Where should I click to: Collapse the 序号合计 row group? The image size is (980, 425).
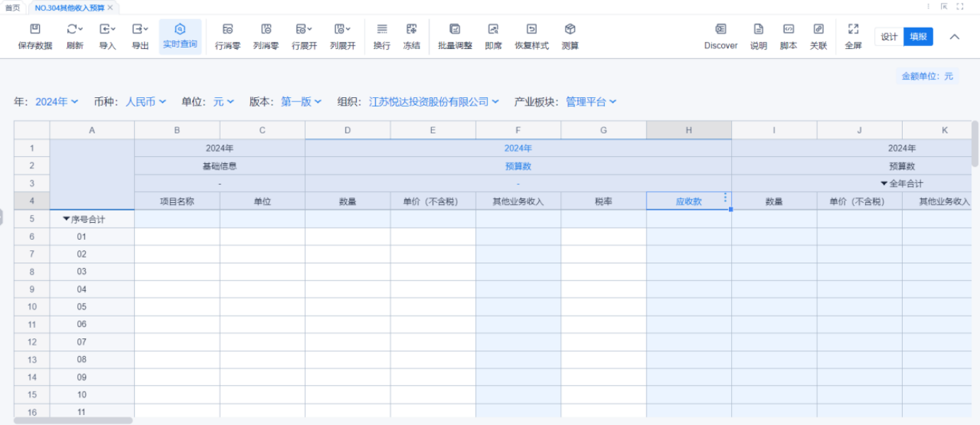pyautogui.click(x=67, y=219)
